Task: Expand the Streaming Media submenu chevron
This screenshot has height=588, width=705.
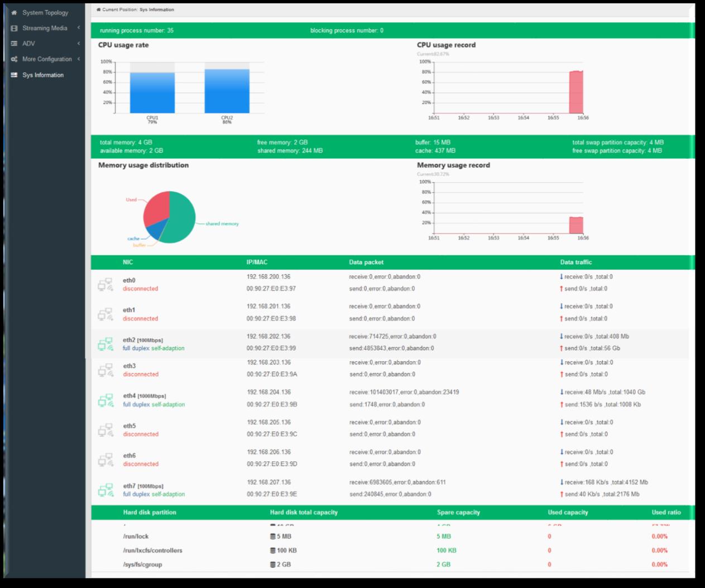Action: (x=79, y=28)
